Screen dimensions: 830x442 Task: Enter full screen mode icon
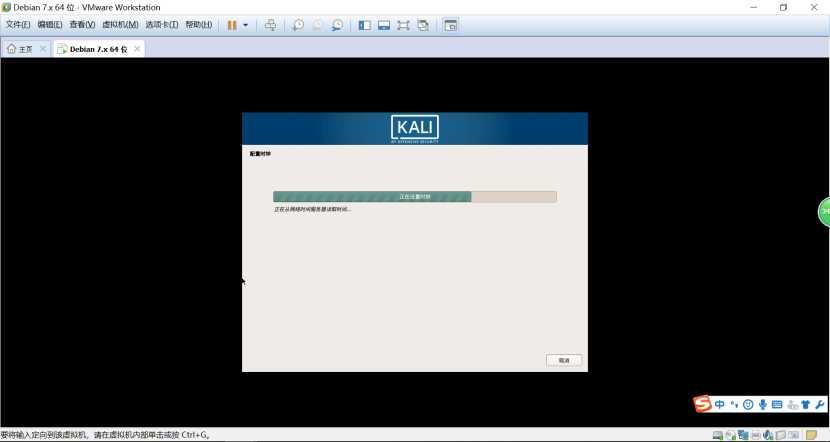403,25
